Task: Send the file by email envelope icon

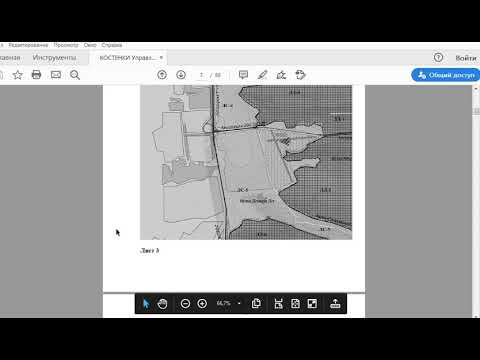Action: pos(56,75)
